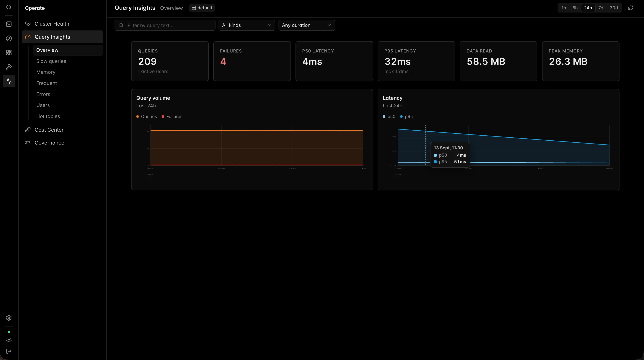Screen dimensions: 644x360
Task: Focus the Filter by query text field
Action: (165, 25)
